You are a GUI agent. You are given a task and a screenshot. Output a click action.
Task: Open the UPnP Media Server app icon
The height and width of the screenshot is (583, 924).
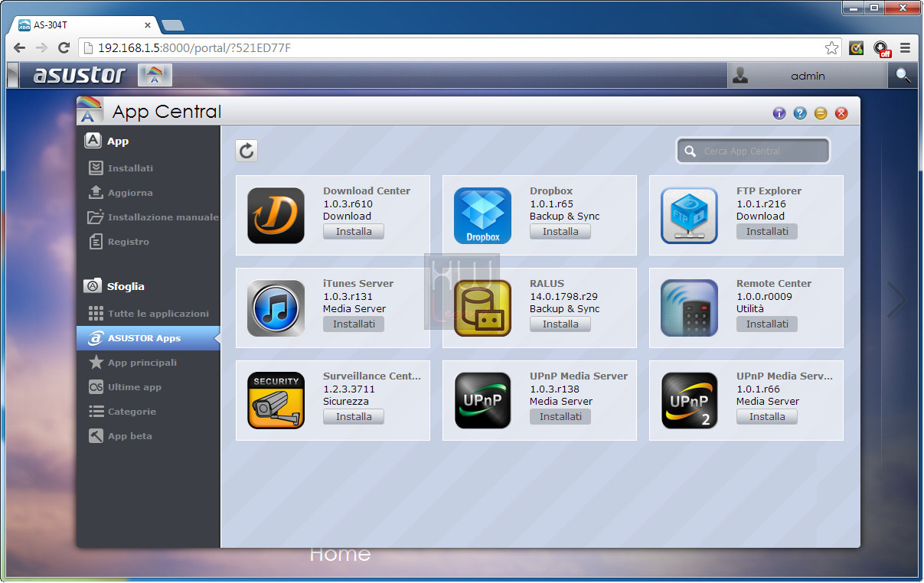coord(482,401)
